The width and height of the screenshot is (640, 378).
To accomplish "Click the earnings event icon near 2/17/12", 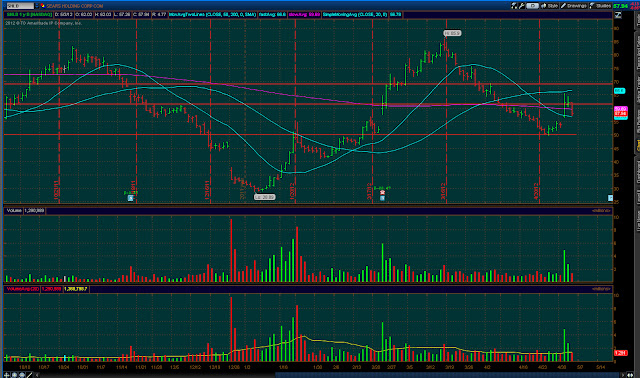I will pyautogui.click(x=382, y=192).
